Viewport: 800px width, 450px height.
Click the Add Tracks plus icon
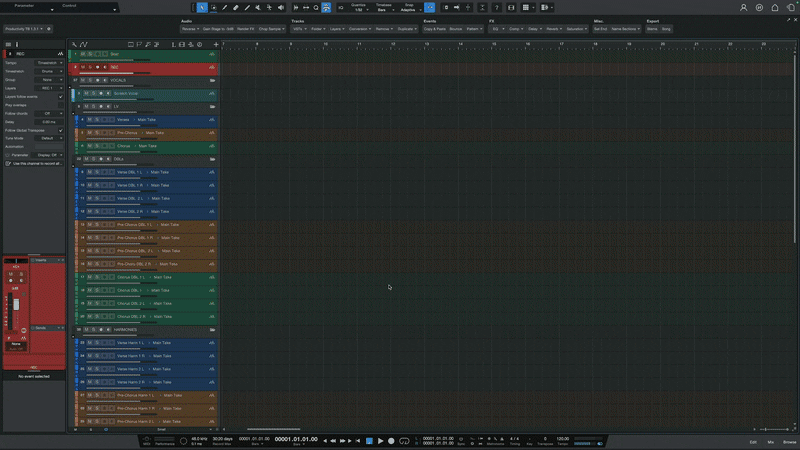point(215,44)
